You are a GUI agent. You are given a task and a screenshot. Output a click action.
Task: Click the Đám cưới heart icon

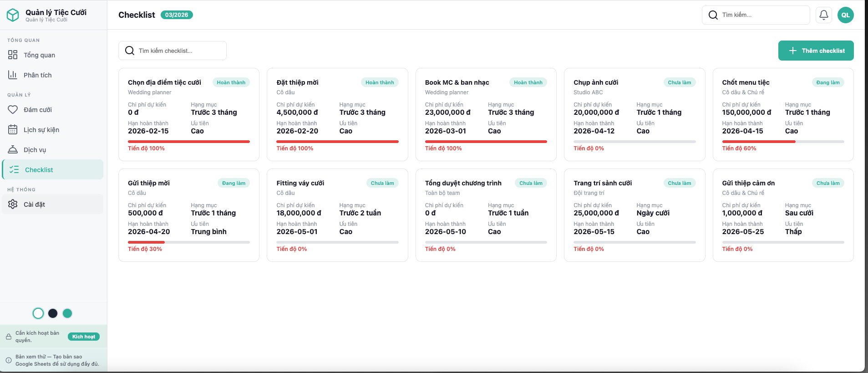click(x=13, y=110)
